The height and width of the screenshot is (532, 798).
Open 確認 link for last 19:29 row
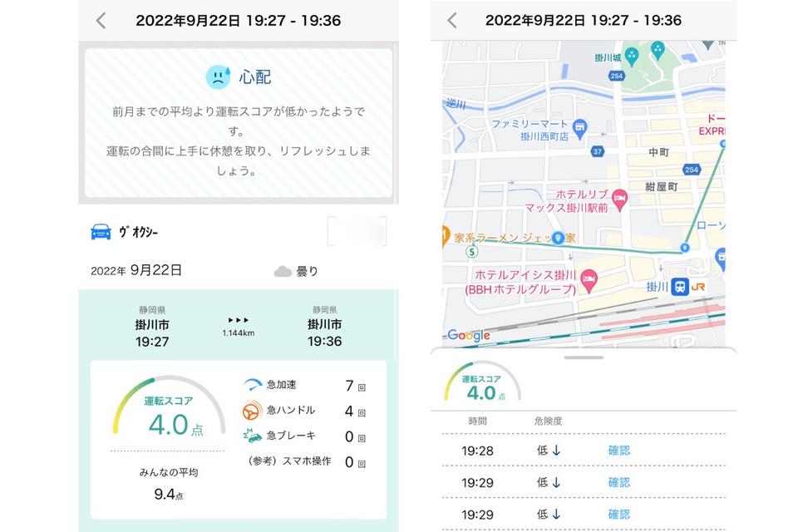point(618,515)
